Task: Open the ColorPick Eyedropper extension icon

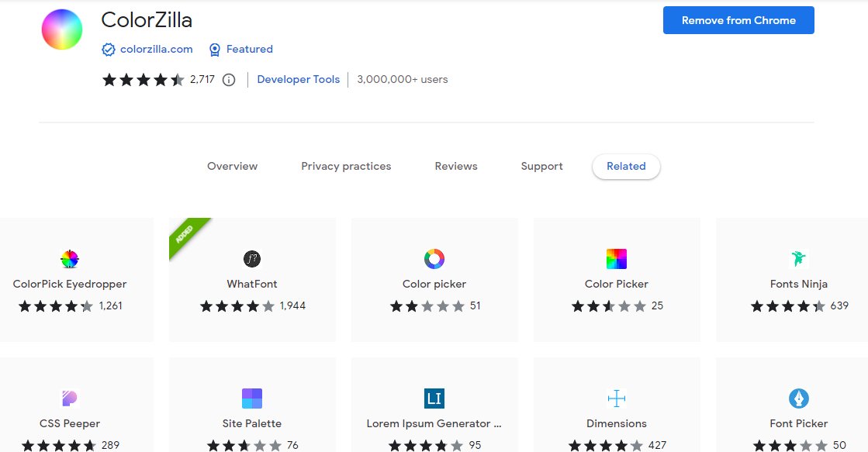Action: 69,258
